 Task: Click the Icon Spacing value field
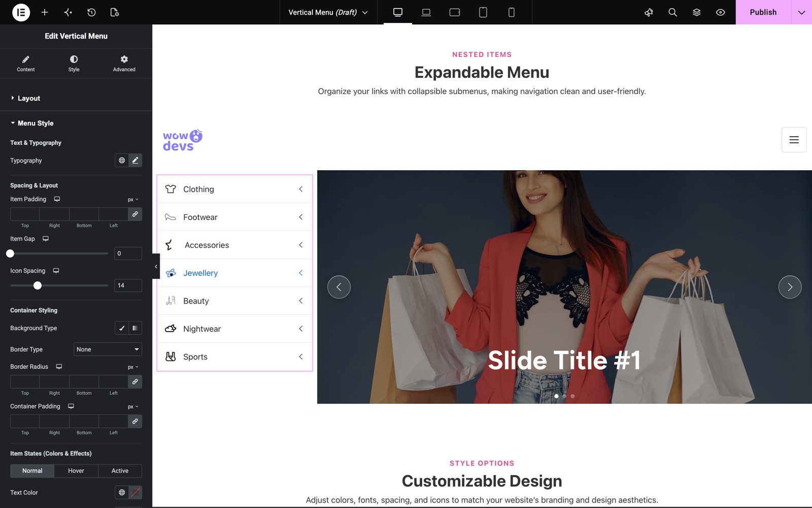128,285
